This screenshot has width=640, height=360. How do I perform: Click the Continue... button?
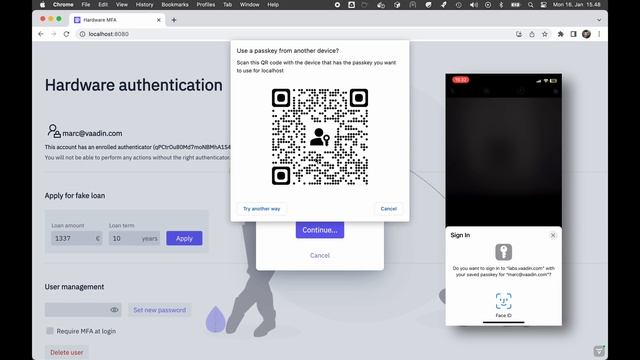tap(320, 230)
